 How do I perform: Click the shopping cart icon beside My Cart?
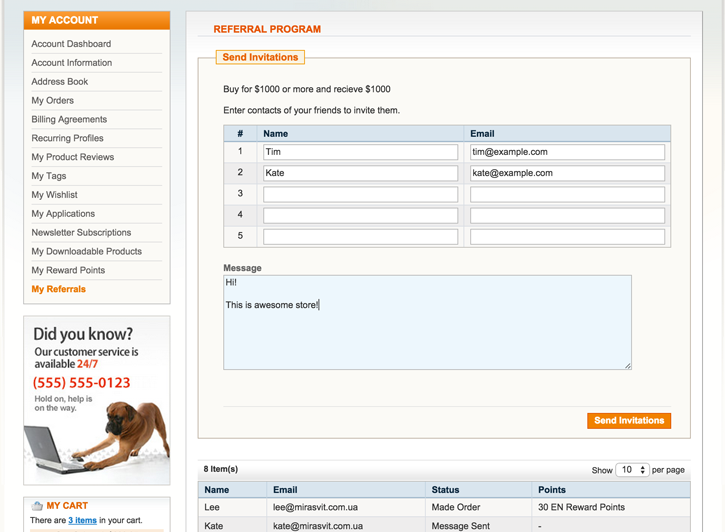point(37,506)
